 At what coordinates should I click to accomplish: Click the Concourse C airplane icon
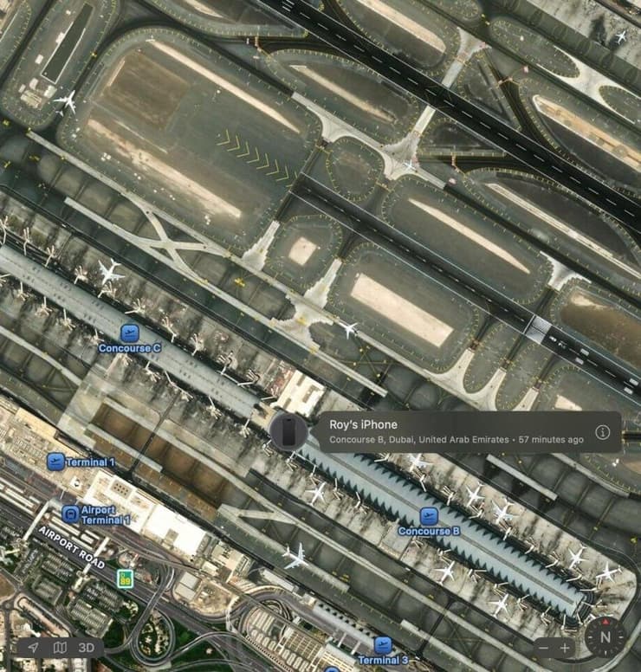tap(129, 333)
